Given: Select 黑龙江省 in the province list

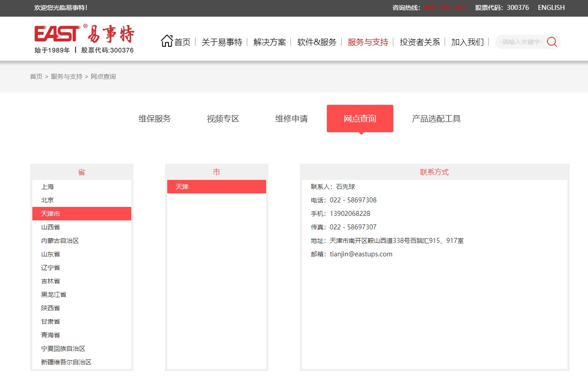Looking at the screenshot, I should click(82, 295).
